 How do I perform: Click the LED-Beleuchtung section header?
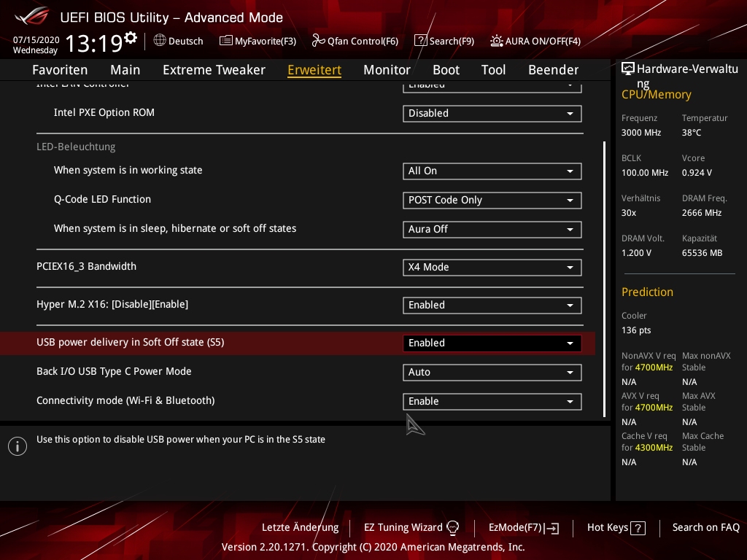pos(76,147)
